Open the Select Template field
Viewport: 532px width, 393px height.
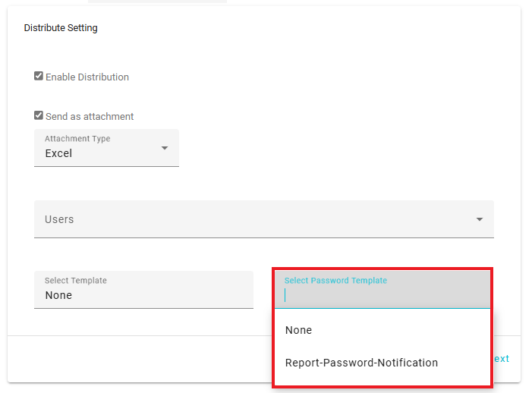[143, 290]
